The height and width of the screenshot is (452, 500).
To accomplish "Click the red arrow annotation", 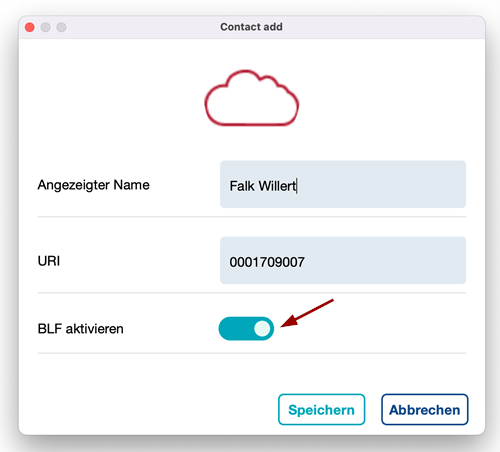I will (307, 313).
